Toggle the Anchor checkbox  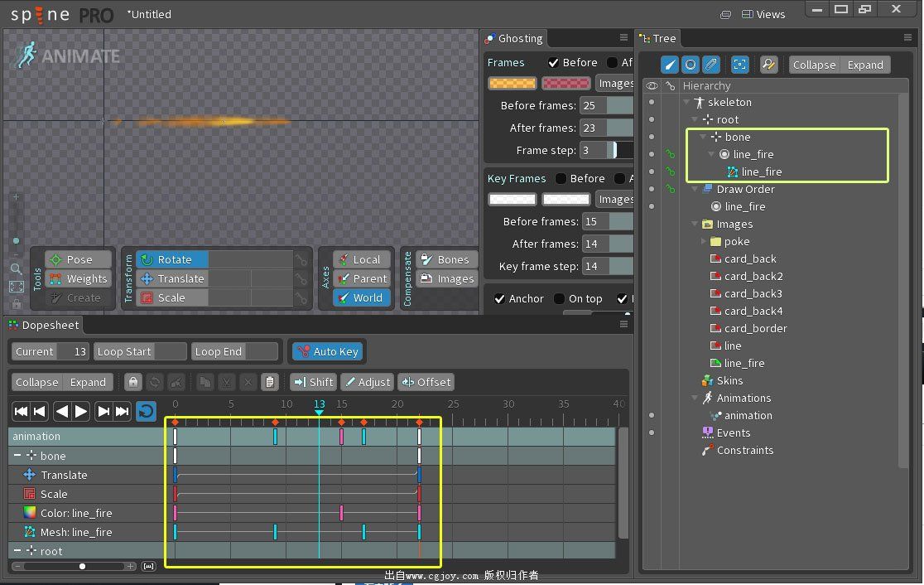pos(500,298)
